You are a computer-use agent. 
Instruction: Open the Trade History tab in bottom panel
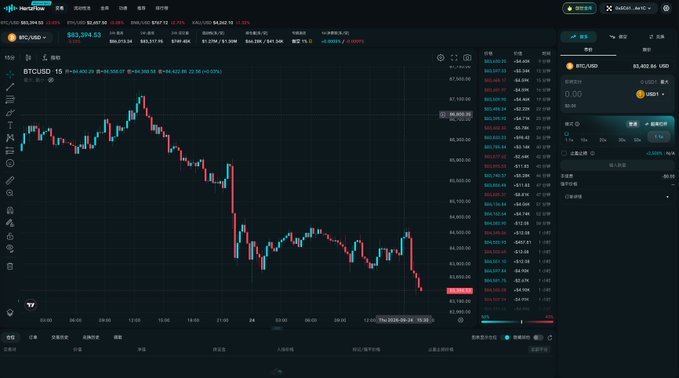click(59, 337)
